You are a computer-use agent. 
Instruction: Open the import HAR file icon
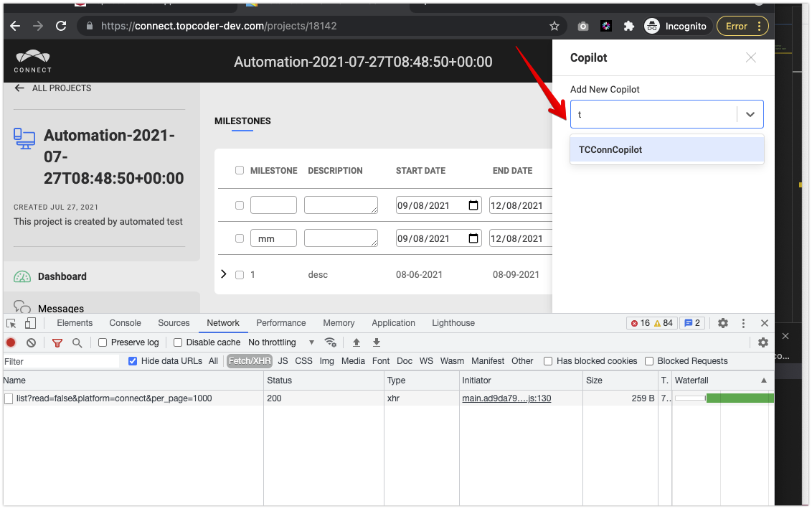[357, 342]
